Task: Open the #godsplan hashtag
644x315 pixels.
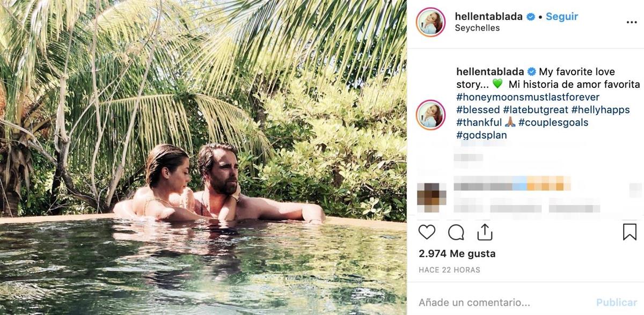Action: click(x=481, y=135)
